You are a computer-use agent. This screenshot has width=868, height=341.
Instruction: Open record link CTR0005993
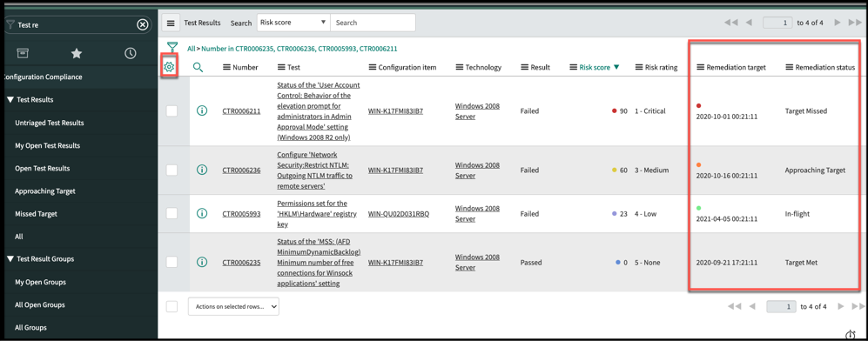[x=241, y=213]
